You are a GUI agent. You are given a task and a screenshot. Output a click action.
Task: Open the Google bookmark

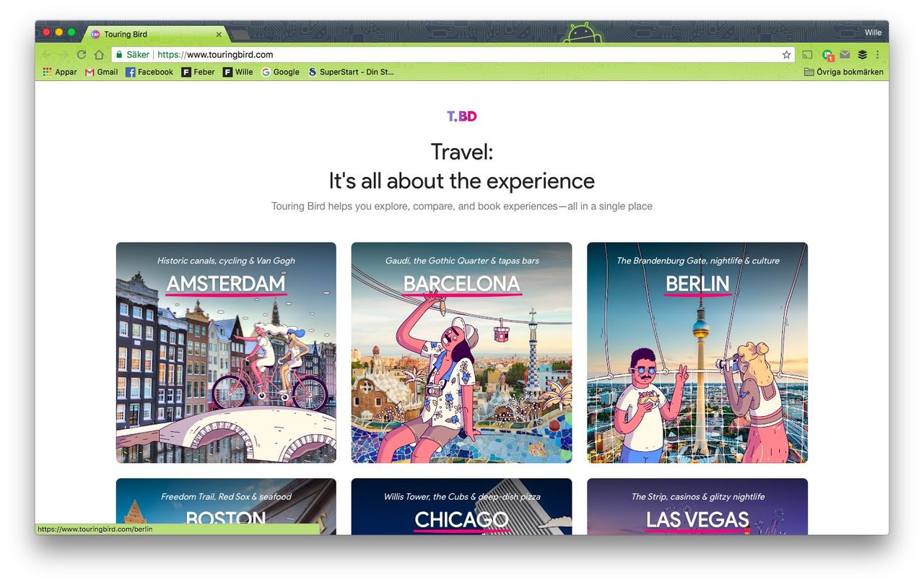point(280,72)
